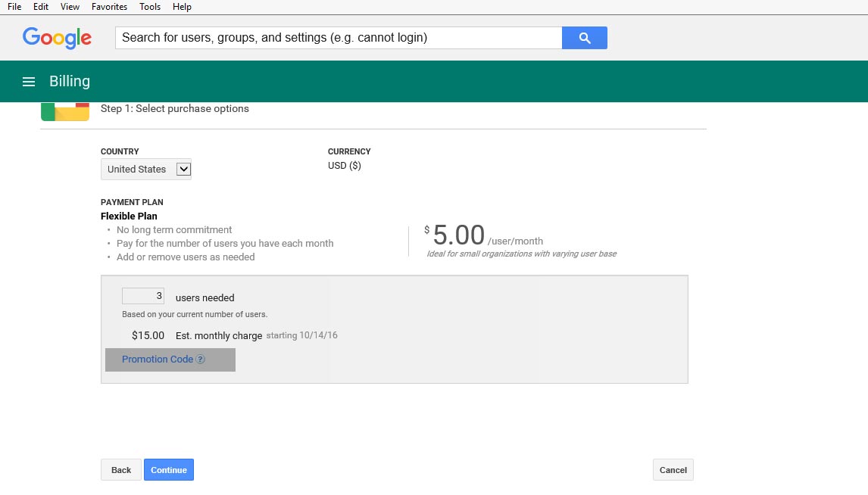Open the Help menu

click(x=182, y=7)
